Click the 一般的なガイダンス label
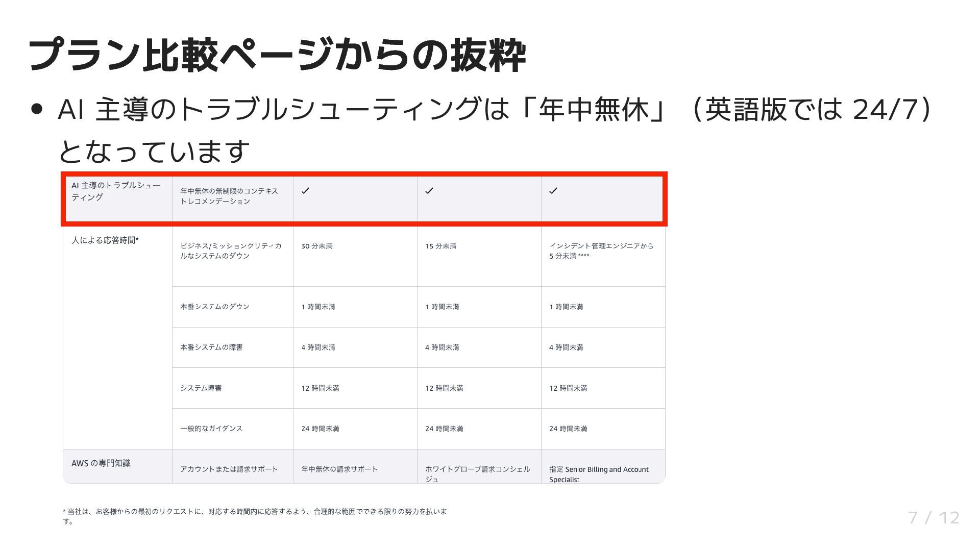This screenshot has height=551, width=980. [x=211, y=429]
